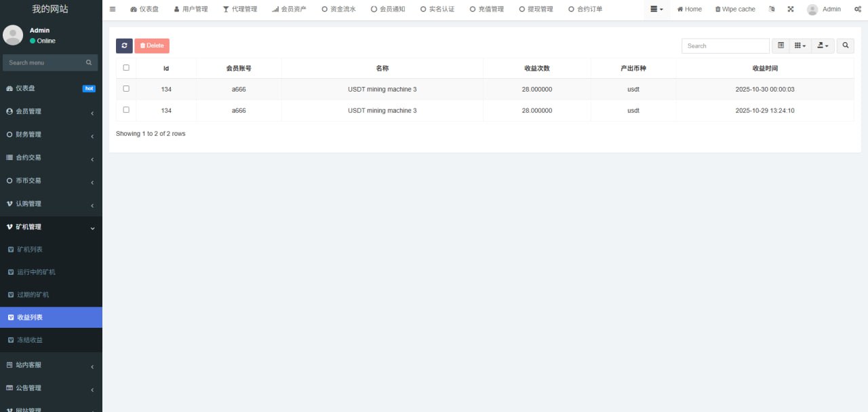This screenshot has width=868, height=412.
Task: Tick the select-all checkbox in table header
Action: 126,68
